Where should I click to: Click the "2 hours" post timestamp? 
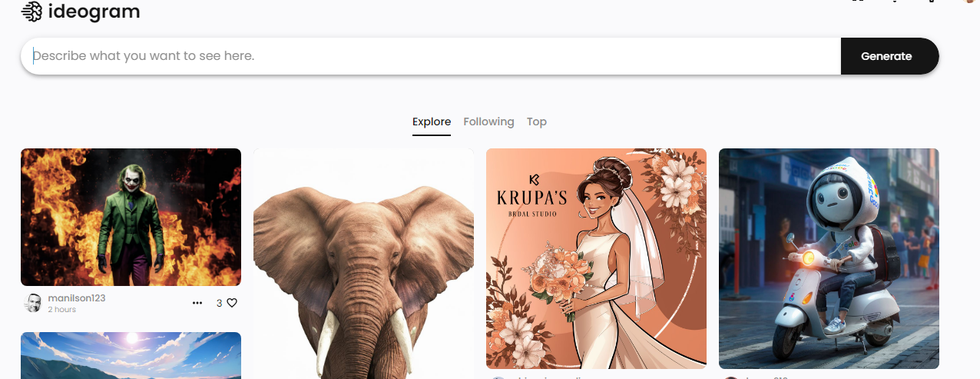[61, 310]
